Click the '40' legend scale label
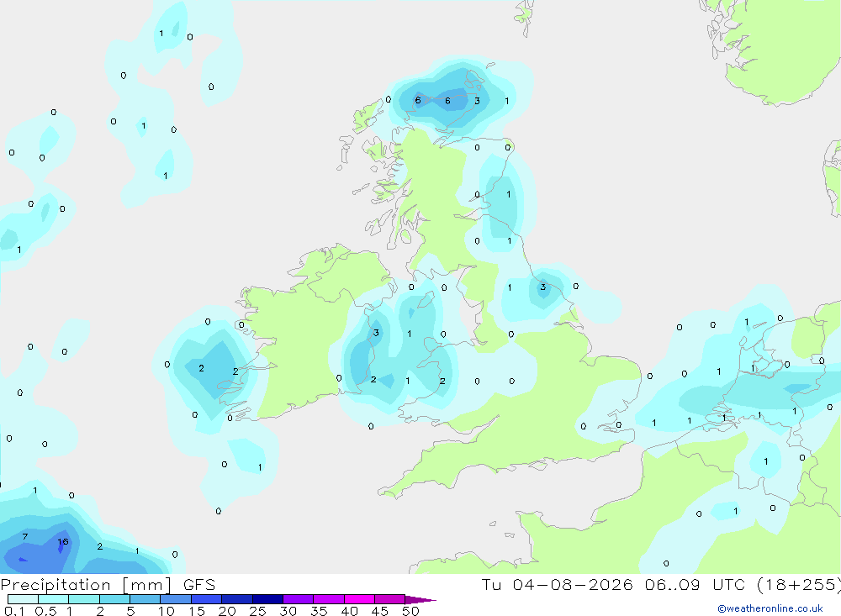 coord(349,611)
